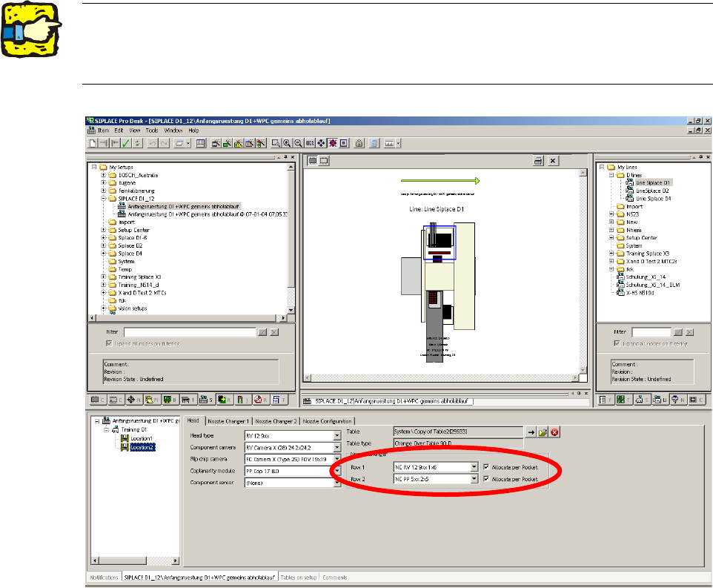Toggle Allocate per Pocket for Row 1
The width and height of the screenshot is (713, 588).
pyautogui.click(x=486, y=467)
